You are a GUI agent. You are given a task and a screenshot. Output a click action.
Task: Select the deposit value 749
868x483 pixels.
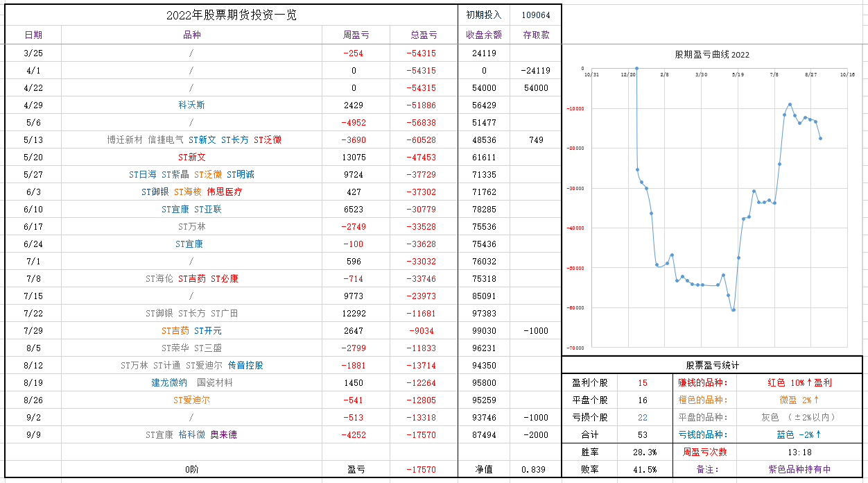[536, 140]
